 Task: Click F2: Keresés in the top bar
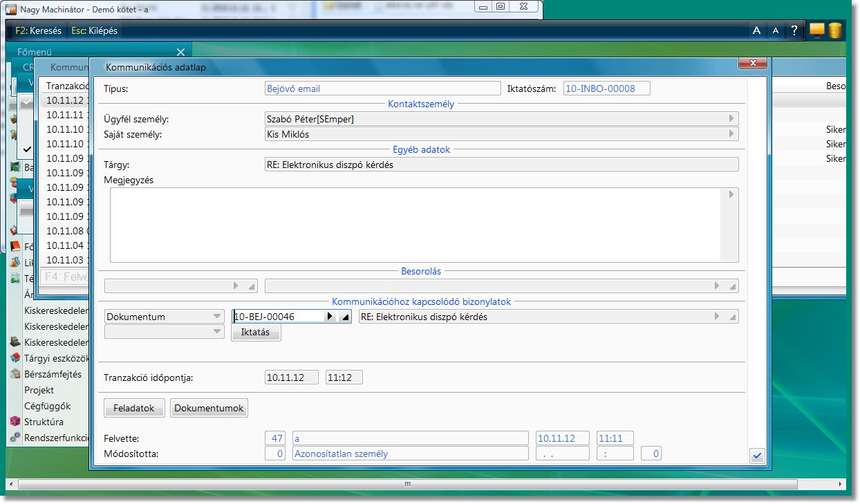(x=38, y=30)
